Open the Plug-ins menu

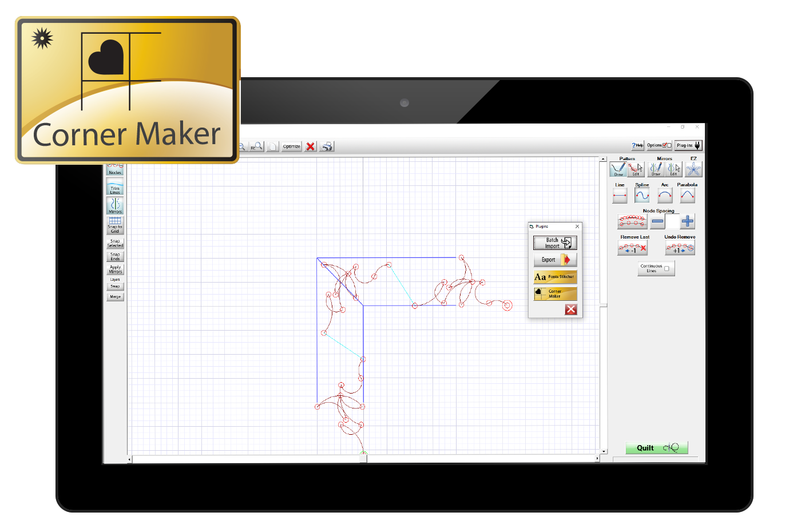point(688,145)
